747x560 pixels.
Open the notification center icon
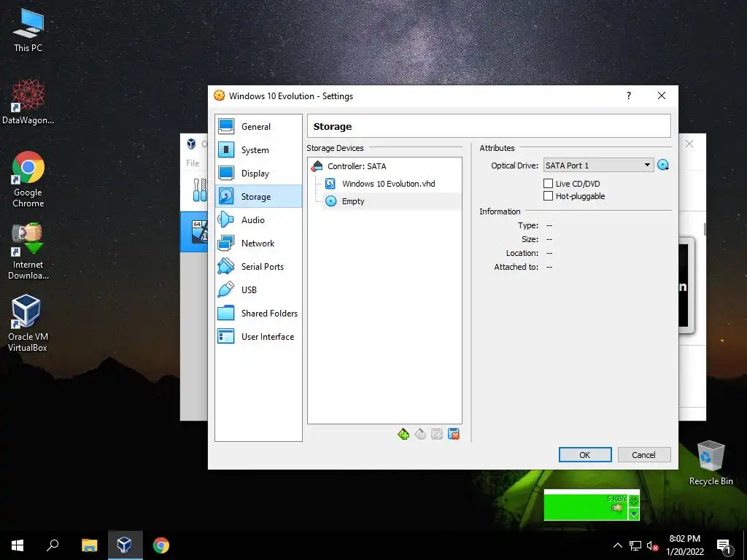coord(724,546)
